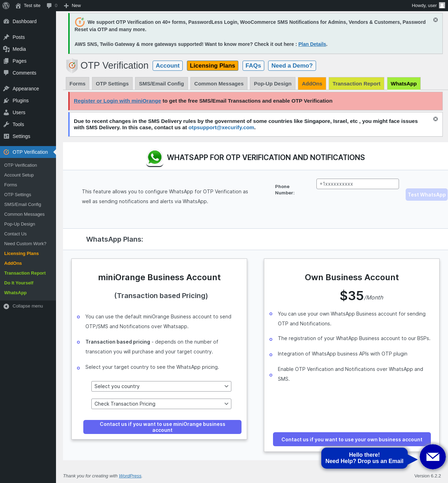Click Register or Login with miniOrange link
Screen dimensions: 448x483
(x=117, y=101)
